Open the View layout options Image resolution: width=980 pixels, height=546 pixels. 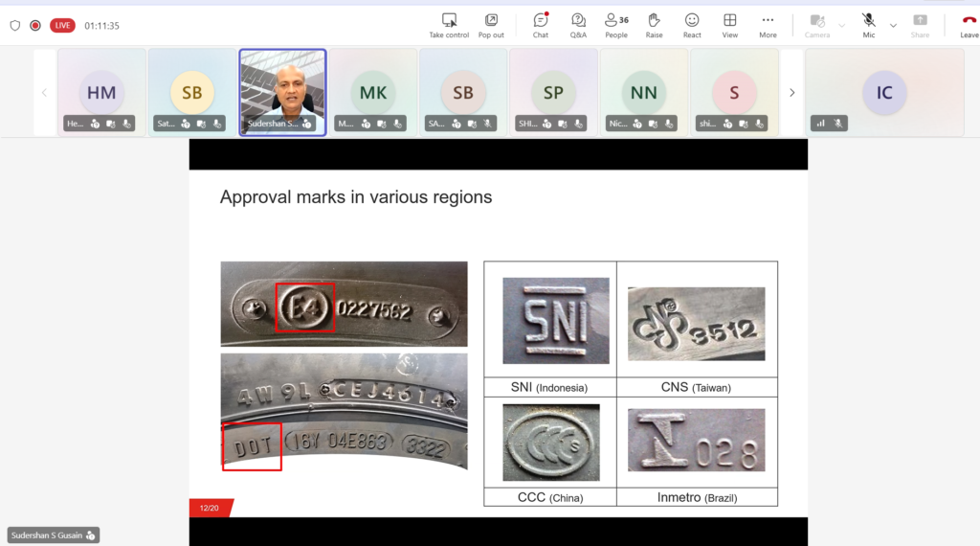point(730,26)
